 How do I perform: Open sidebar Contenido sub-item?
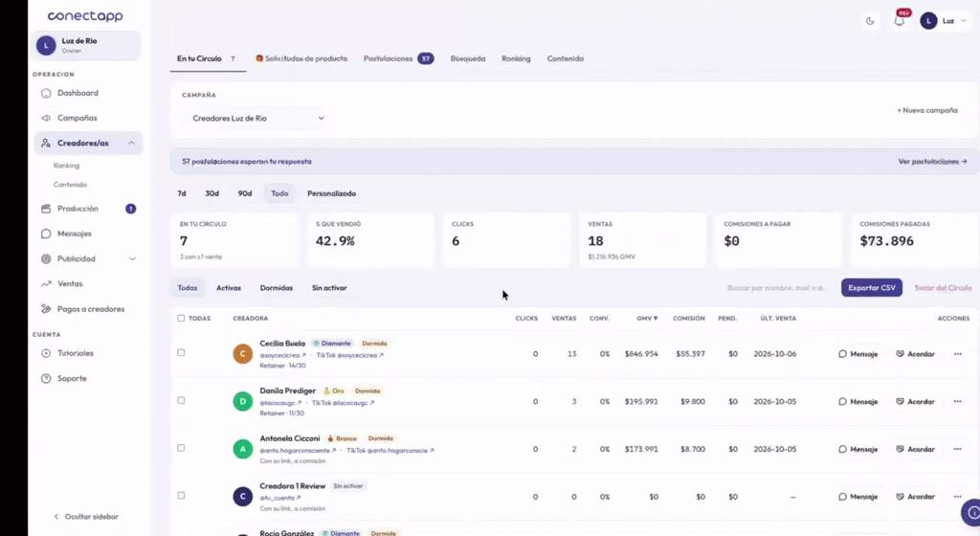[x=70, y=185]
